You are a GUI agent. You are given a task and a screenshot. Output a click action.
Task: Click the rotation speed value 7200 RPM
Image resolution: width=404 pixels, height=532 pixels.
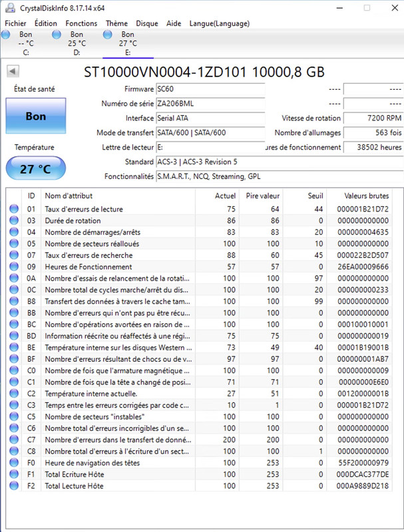[373, 118]
